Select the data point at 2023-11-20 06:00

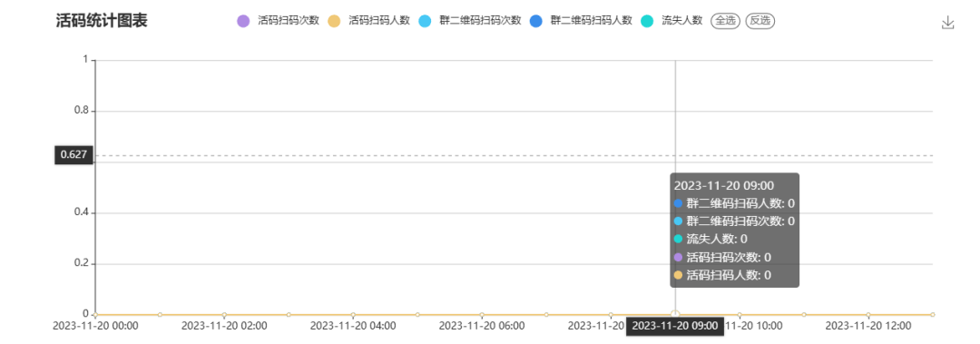pos(482,315)
